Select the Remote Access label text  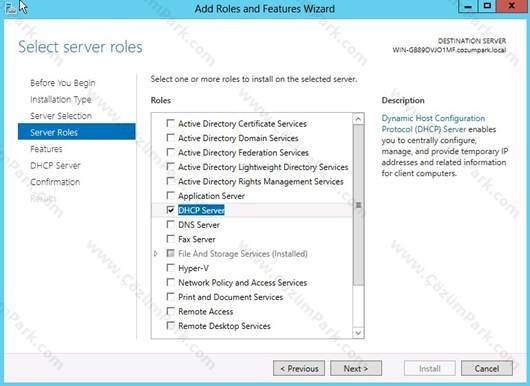click(206, 311)
